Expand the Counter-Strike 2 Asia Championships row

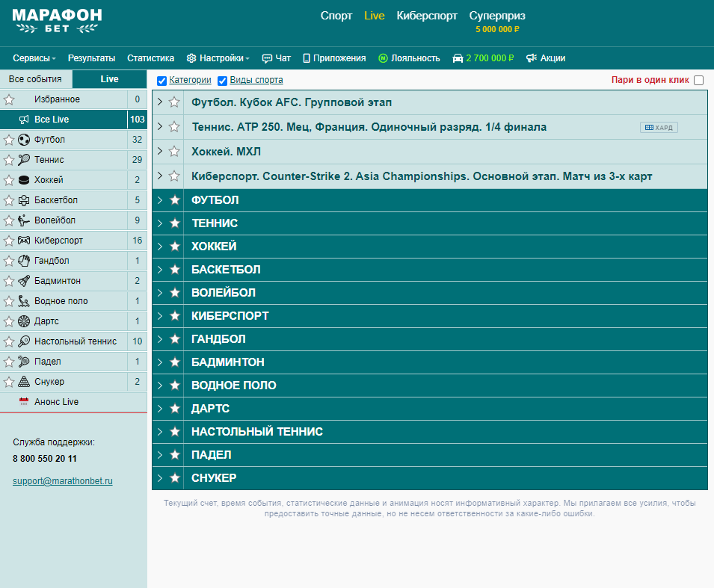160,176
